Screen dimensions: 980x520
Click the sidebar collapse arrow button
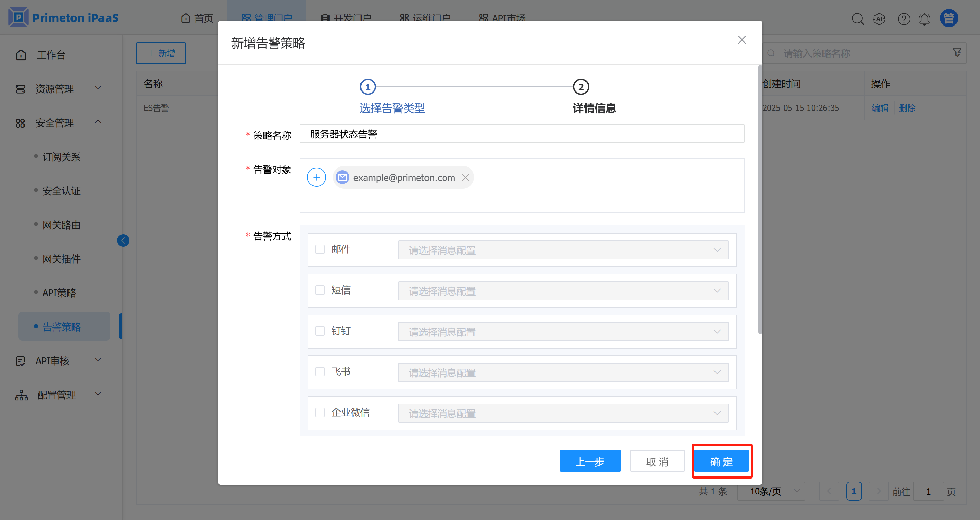(123, 240)
